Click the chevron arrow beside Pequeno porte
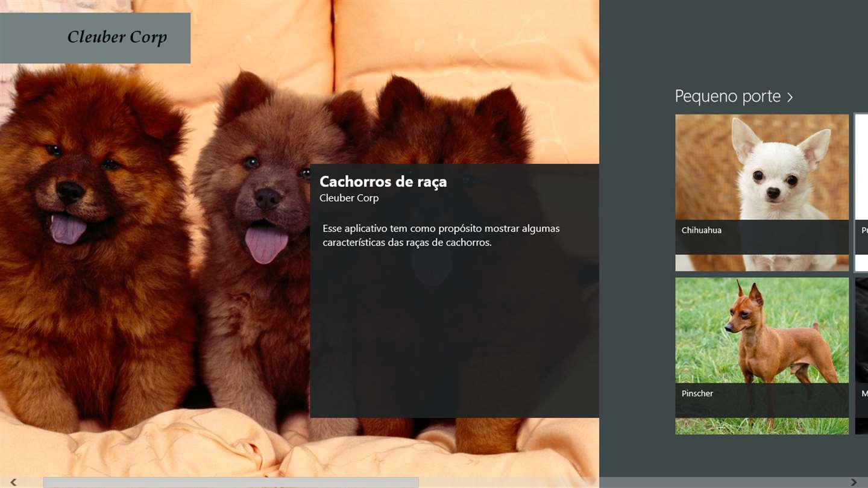Viewport: 868px width, 488px height. coord(790,97)
